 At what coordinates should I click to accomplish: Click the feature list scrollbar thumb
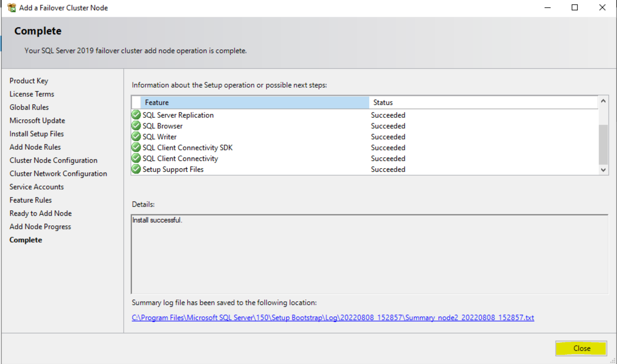603,145
